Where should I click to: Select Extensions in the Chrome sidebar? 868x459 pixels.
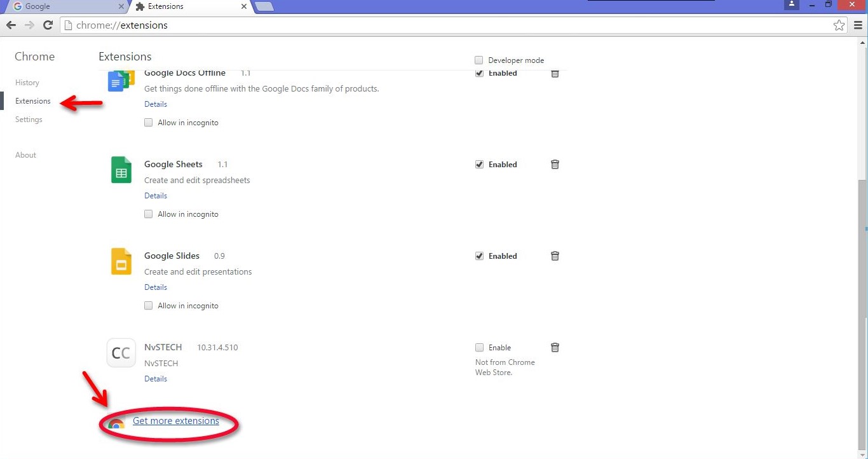pos(33,101)
